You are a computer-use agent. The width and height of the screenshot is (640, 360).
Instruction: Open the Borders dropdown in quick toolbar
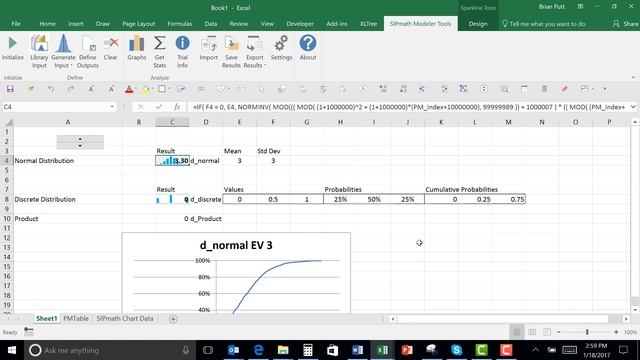[x=169, y=89]
